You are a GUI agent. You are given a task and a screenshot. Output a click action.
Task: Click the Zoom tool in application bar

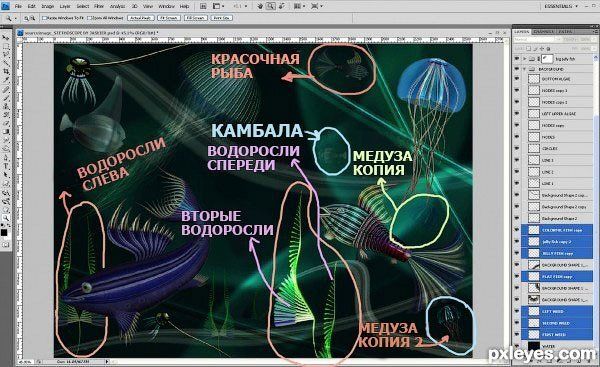[x=271, y=6]
